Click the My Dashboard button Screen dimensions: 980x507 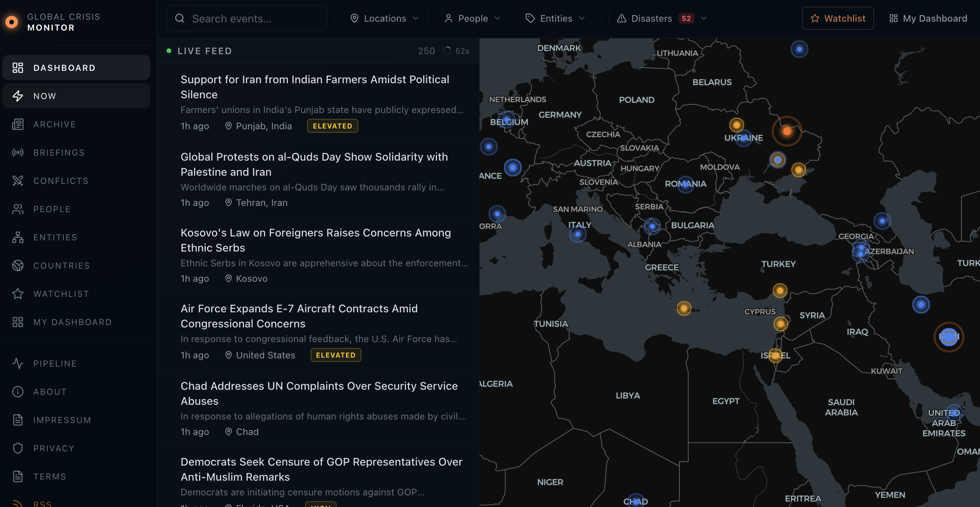pyautogui.click(x=928, y=18)
